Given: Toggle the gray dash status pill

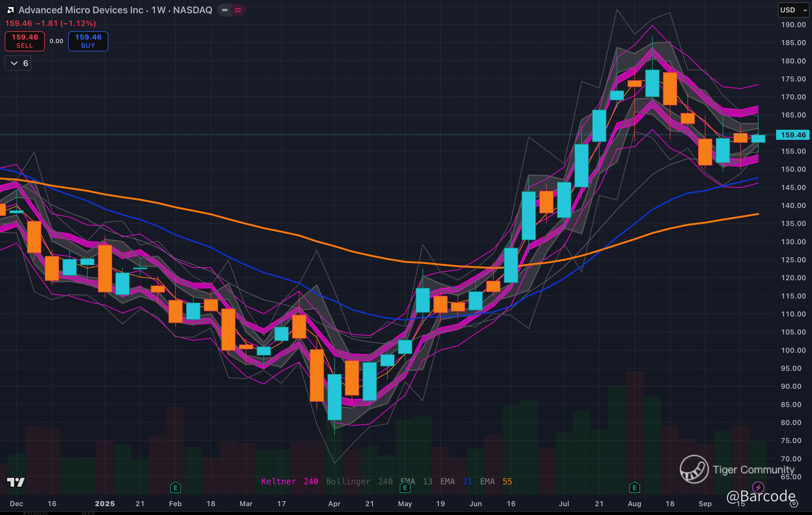Looking at the screenshot, I should [x=225, y=10].
